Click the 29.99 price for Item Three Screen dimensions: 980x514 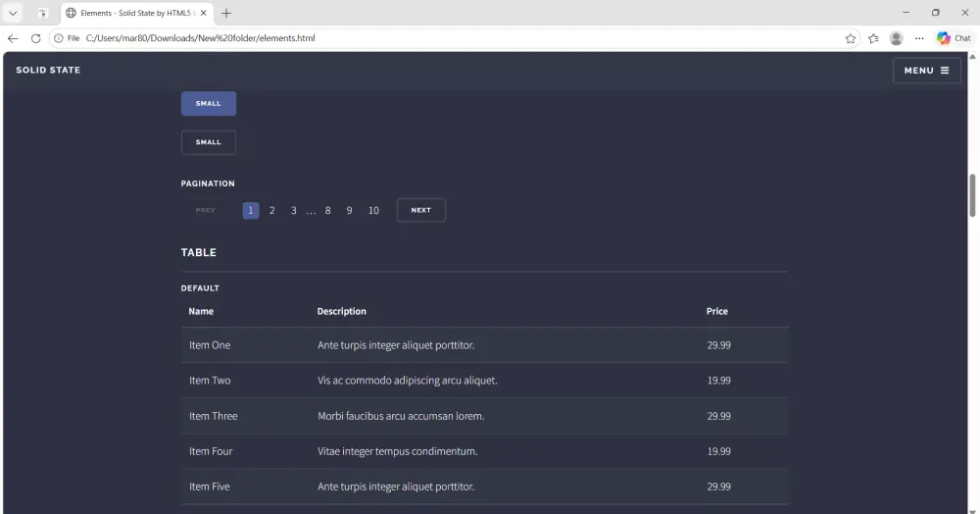pos(718,416)
